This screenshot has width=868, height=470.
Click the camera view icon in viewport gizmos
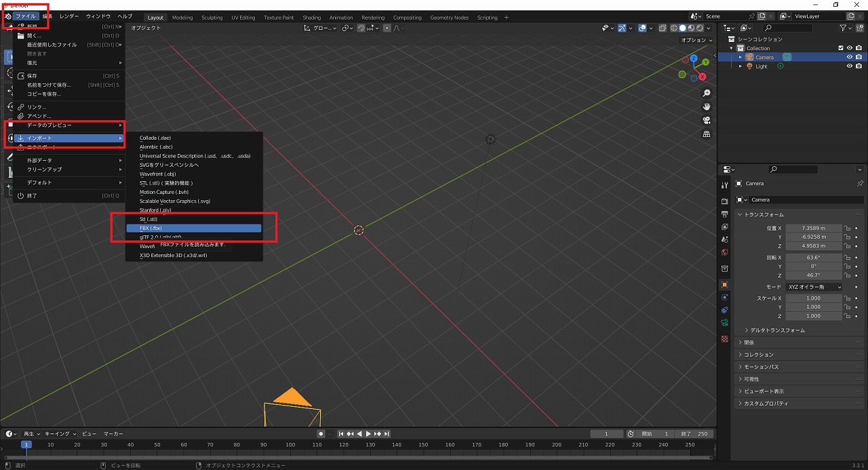point(707,120)
